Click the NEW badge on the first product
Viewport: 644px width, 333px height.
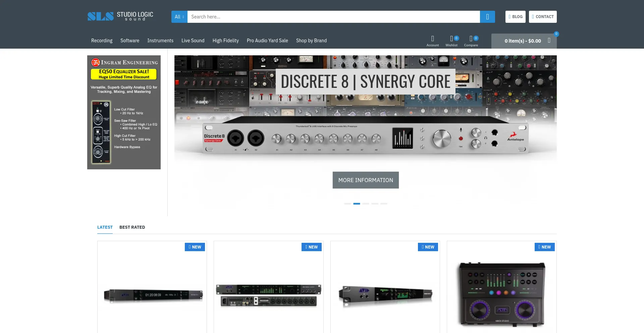click(195, 247)
